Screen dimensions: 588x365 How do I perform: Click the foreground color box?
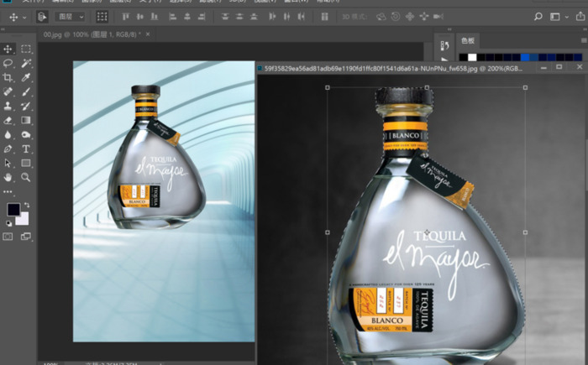14,209
